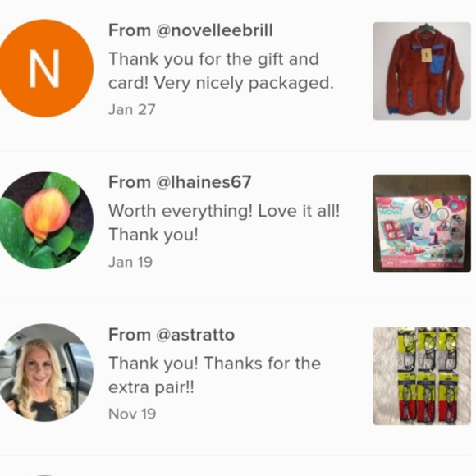
Task: View the red fleece jacket listing thumbnail
Action: click(x=422, y=71)
